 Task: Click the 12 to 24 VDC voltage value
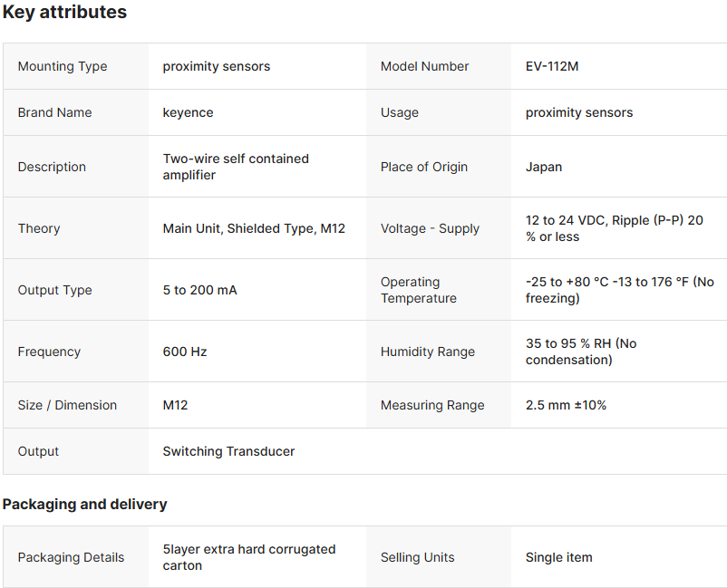[614, 228]
